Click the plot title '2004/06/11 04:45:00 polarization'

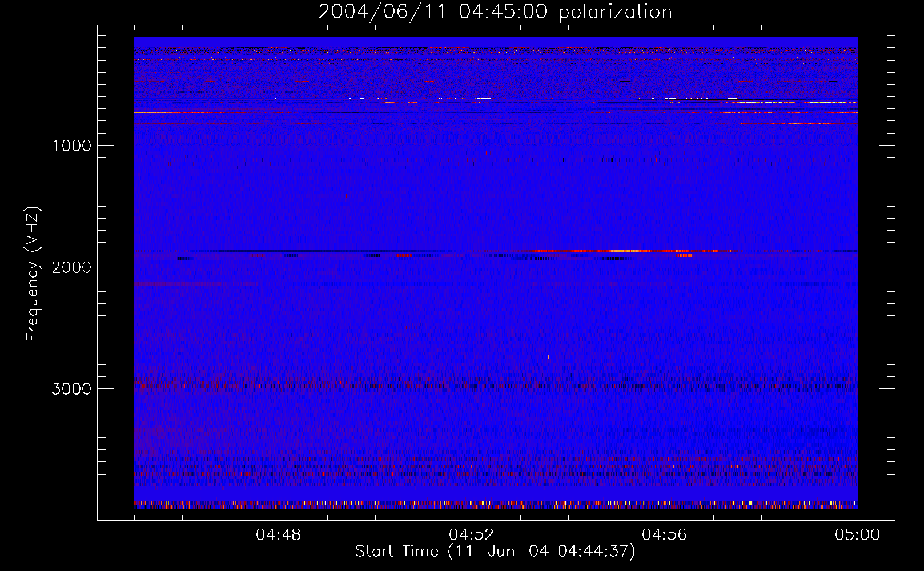[495, 12]
